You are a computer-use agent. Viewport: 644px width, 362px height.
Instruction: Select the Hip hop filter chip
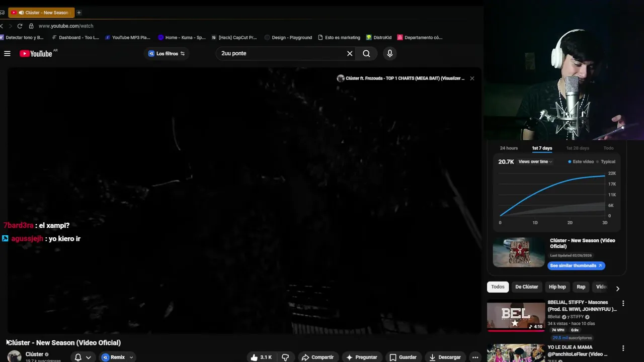point(557,287)
